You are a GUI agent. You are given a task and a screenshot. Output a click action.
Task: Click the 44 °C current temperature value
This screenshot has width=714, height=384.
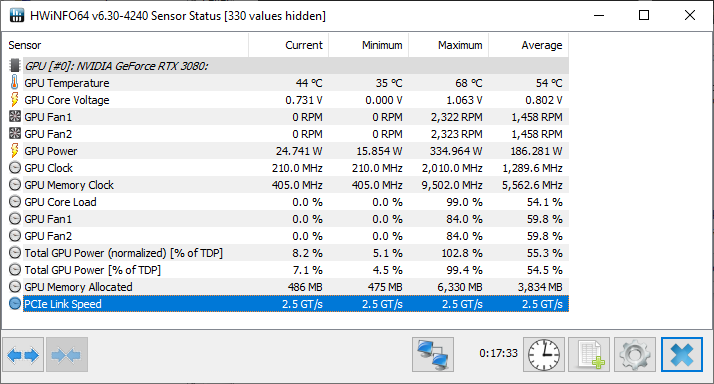309,83
